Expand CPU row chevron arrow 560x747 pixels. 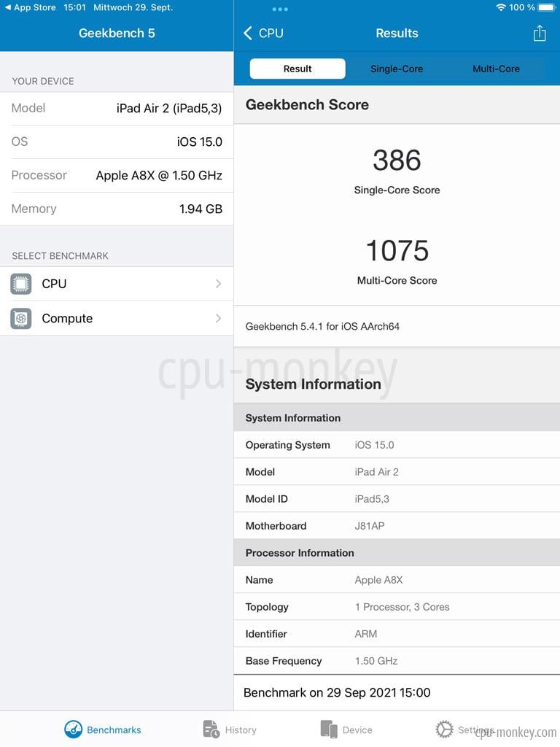[218, 284]
